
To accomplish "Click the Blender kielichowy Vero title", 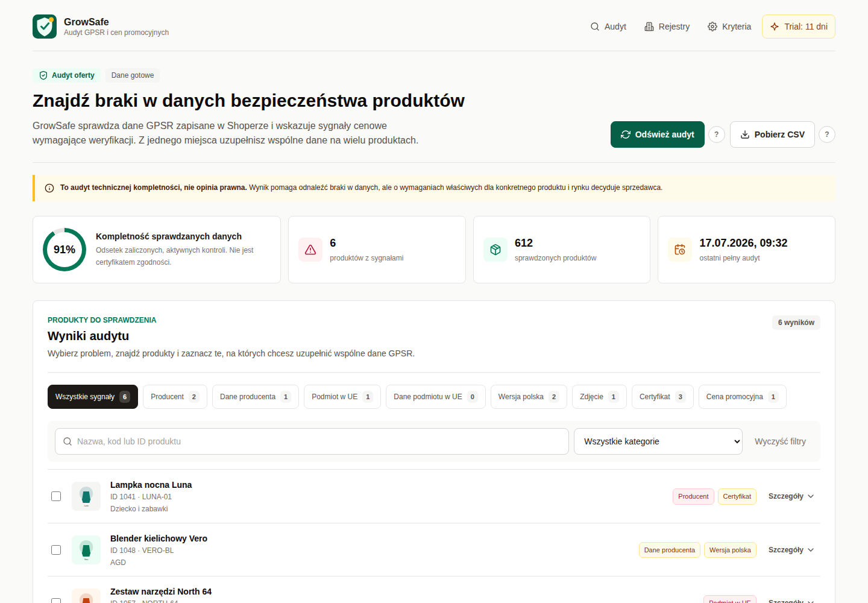I will coord(159,538).
